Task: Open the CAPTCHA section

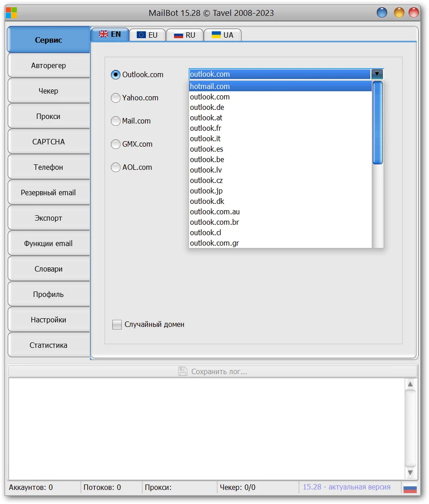Action: point(49,142)
